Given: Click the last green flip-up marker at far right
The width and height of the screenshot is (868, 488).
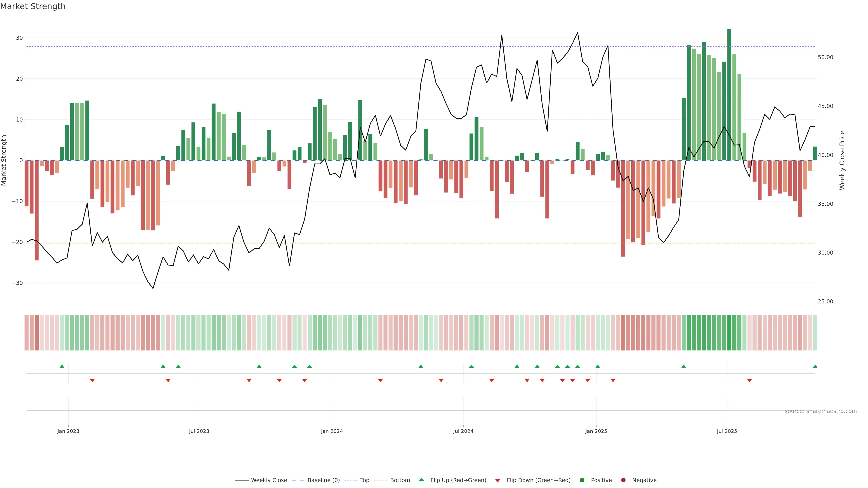Looking at the screenshot, I should click(815, 366).
